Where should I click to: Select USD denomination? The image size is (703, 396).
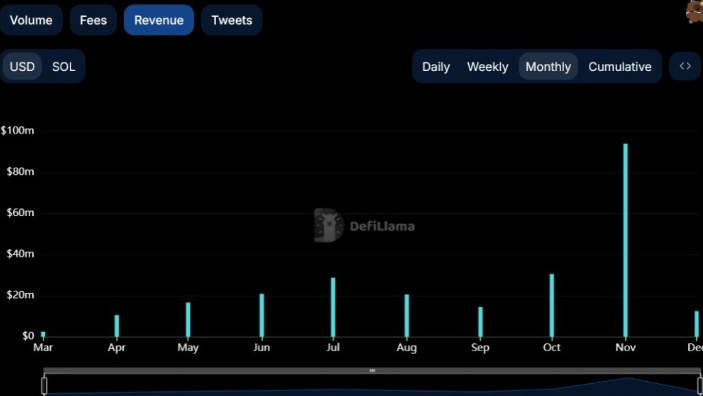(x=22, y=67)
